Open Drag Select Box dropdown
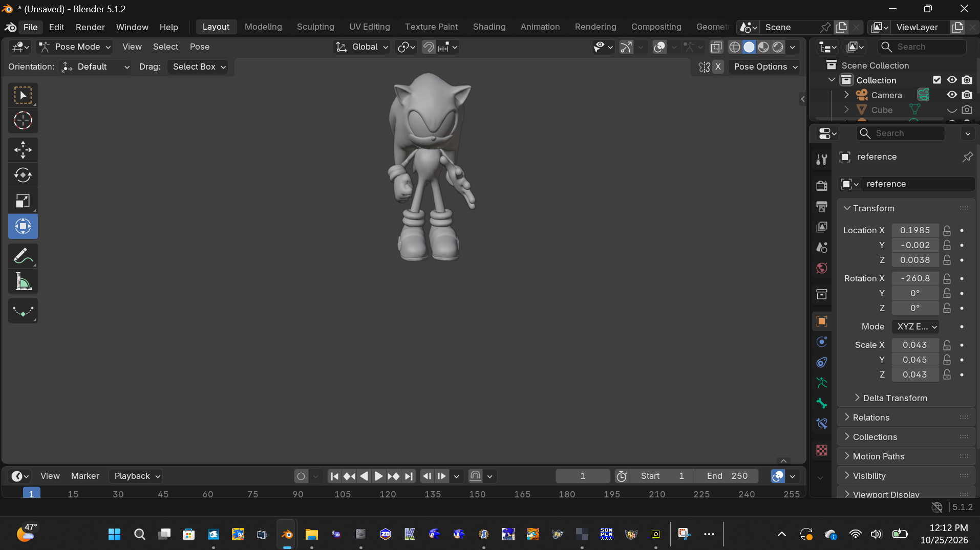The image size is (980, 550). [x=199, y=67]
